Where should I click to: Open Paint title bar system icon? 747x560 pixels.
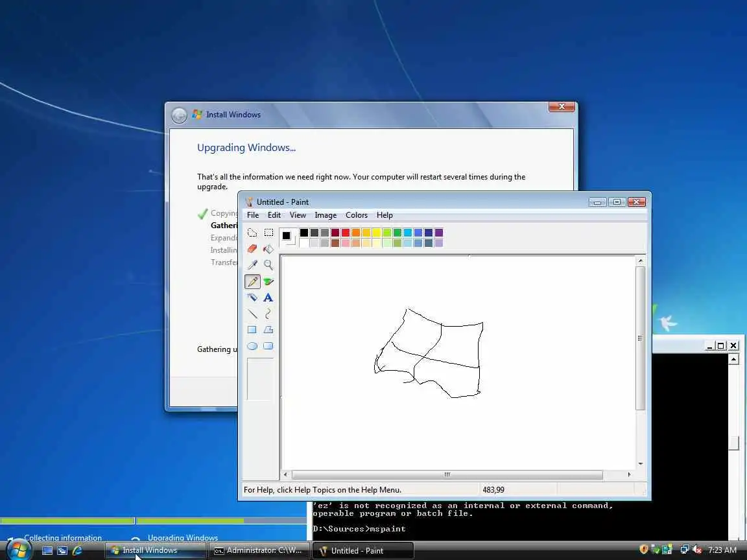[x=249, y=202]
